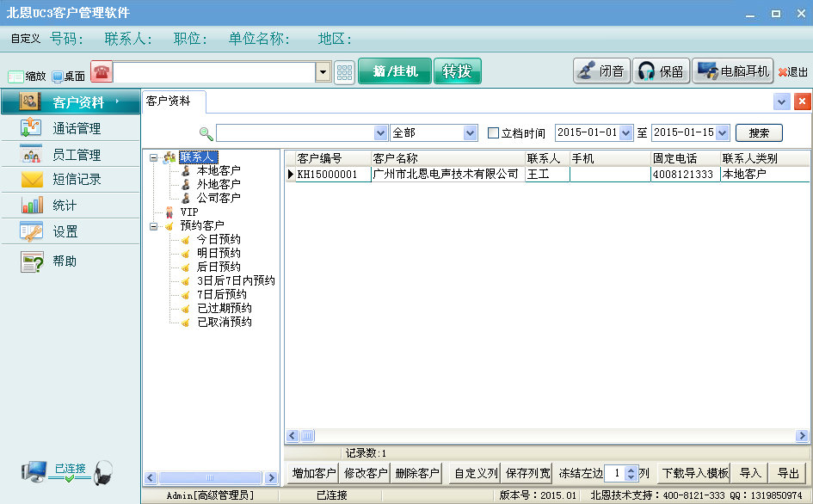The image size is (813, 504).
Task: Open the dialpad grid icon
Action: tap(343, 71)
